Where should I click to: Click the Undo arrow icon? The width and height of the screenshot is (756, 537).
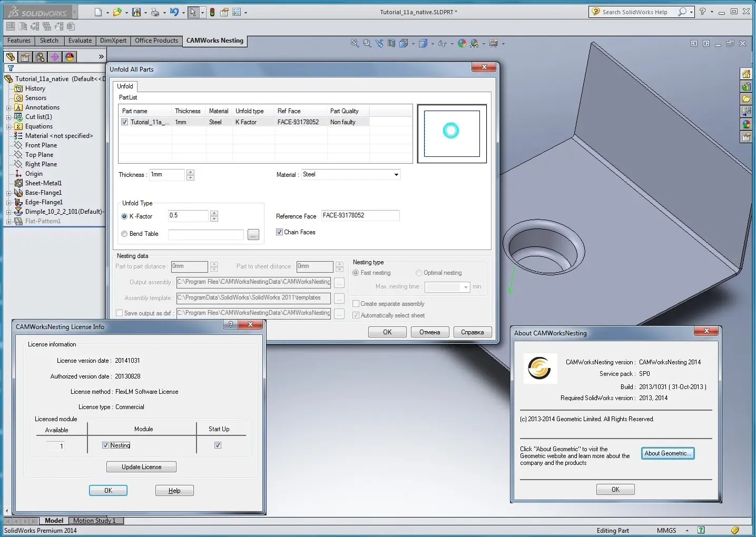click(174, 12)
